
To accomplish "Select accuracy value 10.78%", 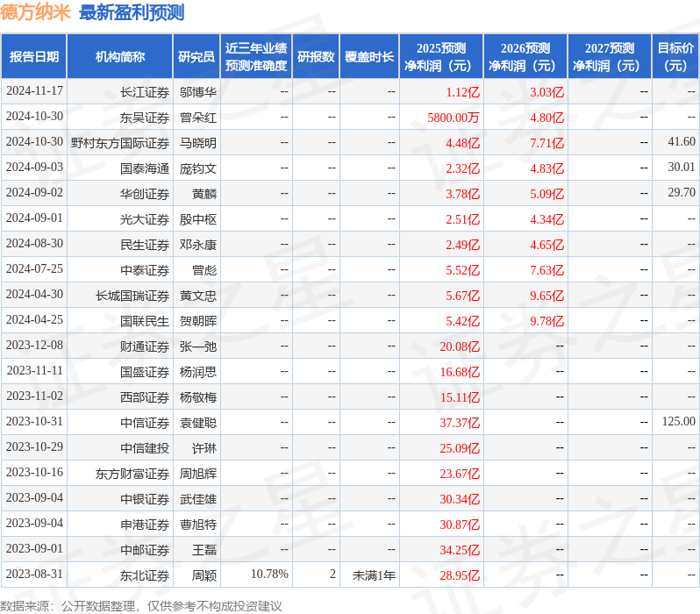I will (x=269, y=575).
